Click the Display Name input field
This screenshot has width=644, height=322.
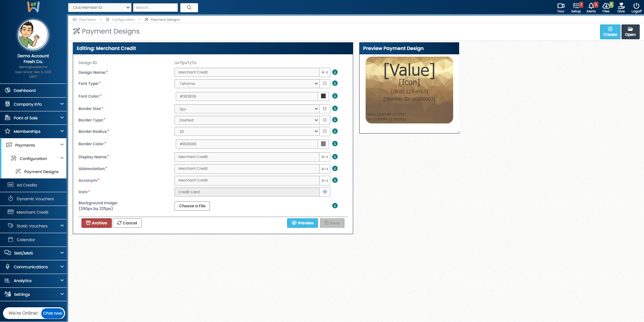pyautogui.click(x=247, y=157)
